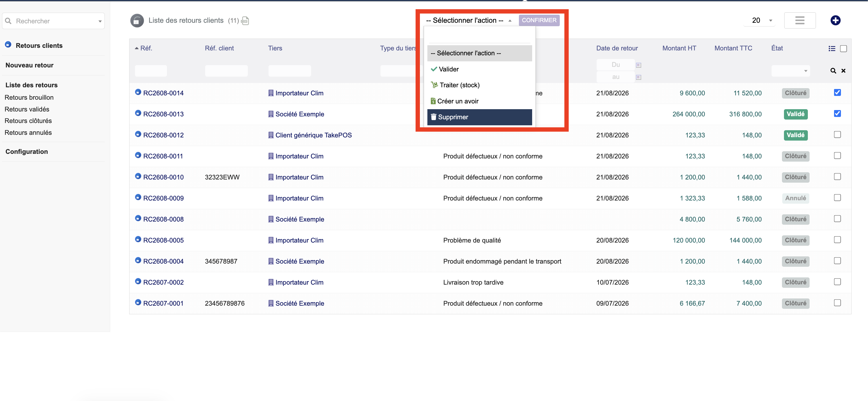This screenshot has width=868, height=401.
Task: Open Configuration in the sidebar
Action: pyautogui.click(x=26, y=152)
